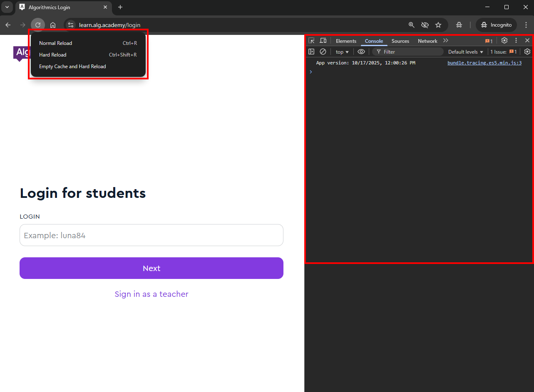Click the clear console icon

pyautogui.click(x=323, y=52)
